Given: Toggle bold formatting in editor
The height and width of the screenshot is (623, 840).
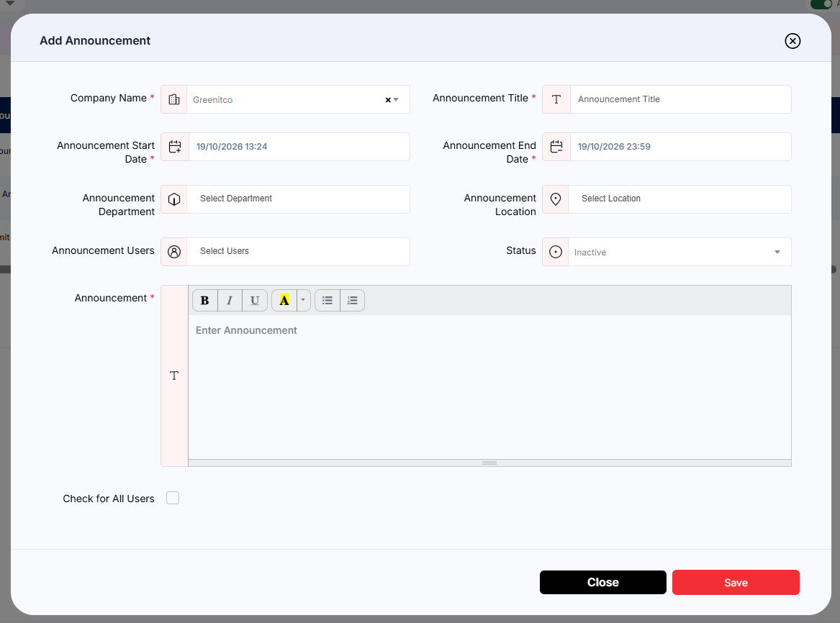Looking at the screenshot, I should coord(204,300).
